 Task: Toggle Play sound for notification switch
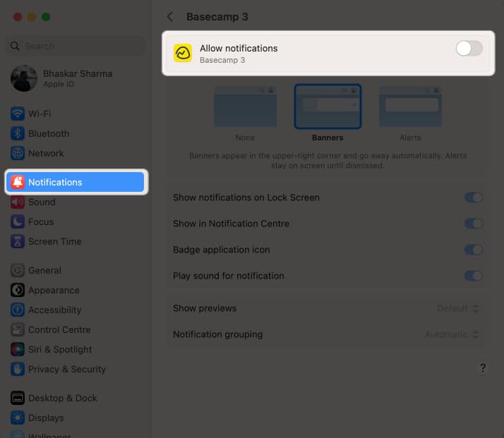click(474, 276)
